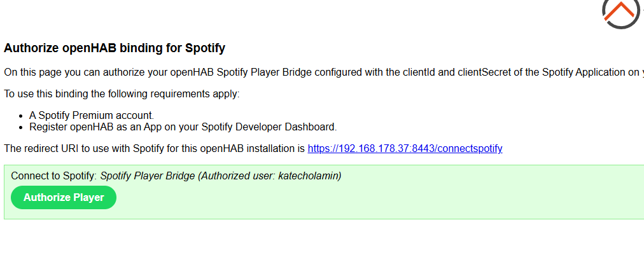Click the 'On this page you can authorize' paragraph

[324, 72]
